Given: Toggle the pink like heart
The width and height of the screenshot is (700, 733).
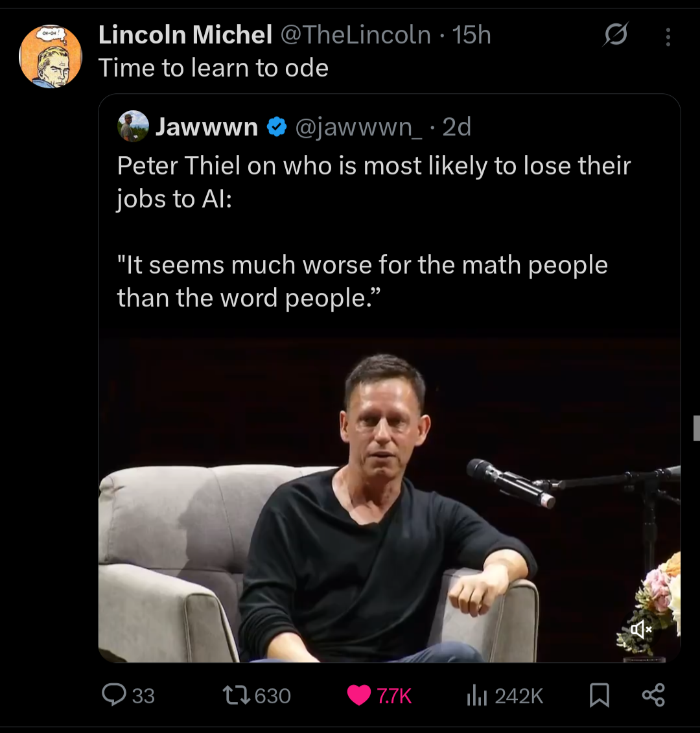Looking at the screenshot, I should tap(359, 695).
